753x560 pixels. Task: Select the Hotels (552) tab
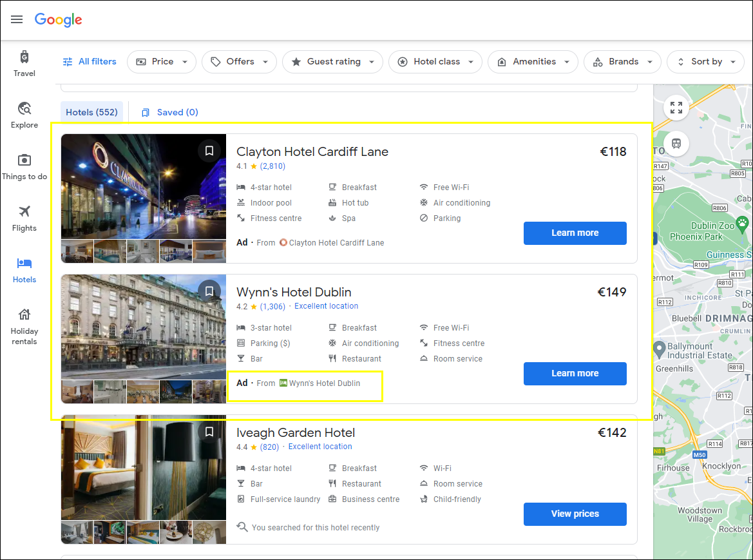tap(91, 111)
